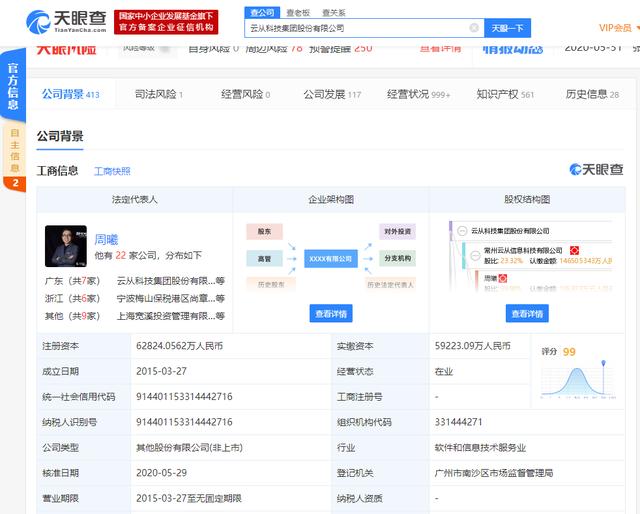Click legal representative 周曦 name link
The width and height of the screenshot is (640, 514).
pyautogui.click(x=106, y=239)
